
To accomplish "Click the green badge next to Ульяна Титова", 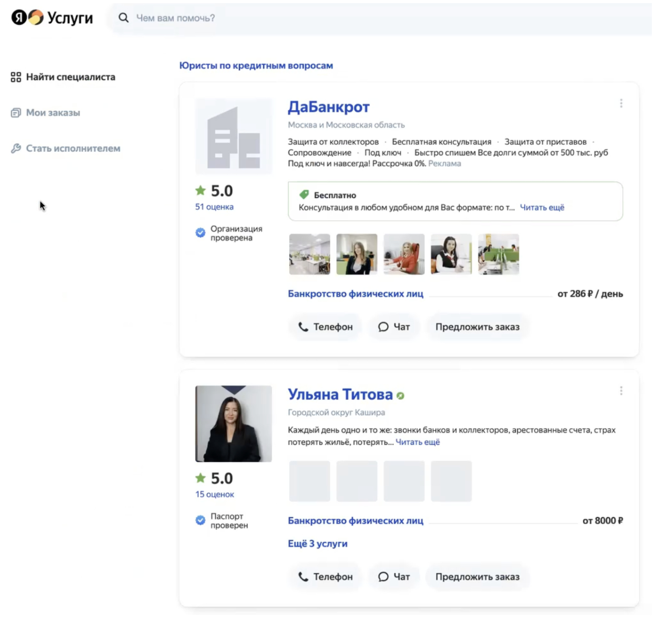I will pos(400,396).
